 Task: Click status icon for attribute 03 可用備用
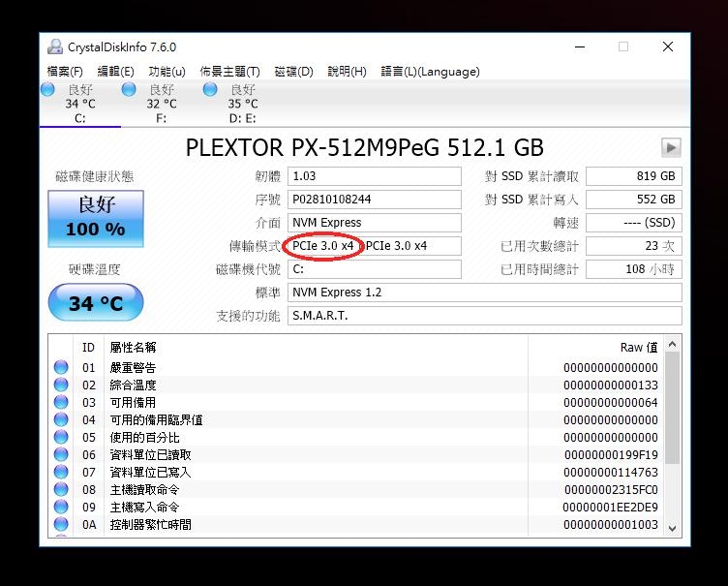61,402
